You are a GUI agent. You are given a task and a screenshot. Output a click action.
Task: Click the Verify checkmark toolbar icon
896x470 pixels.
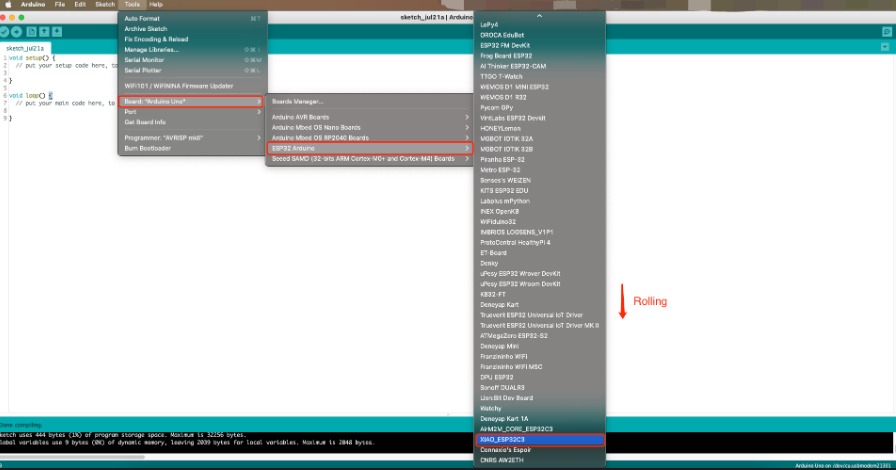[x=3, y=32]
